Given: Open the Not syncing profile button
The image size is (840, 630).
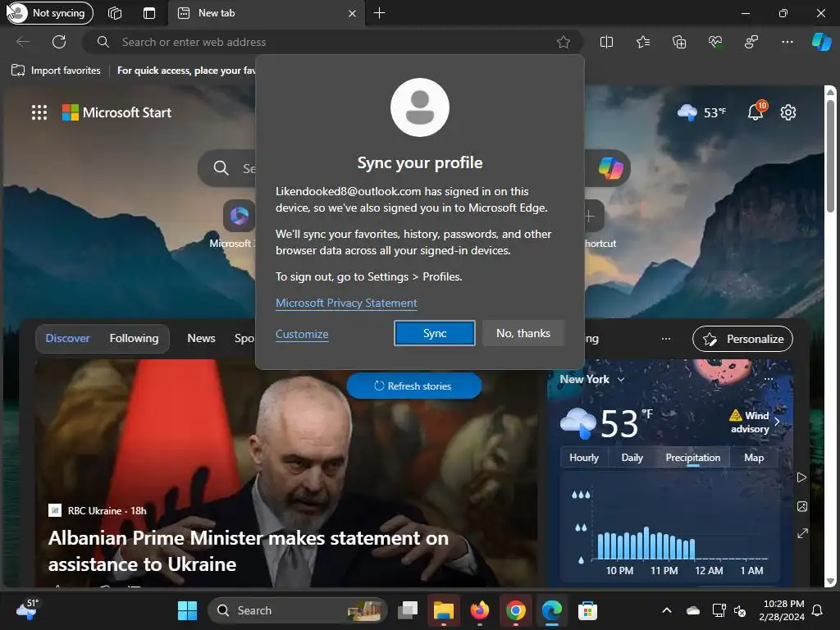Looking at the screenshot, I should 49,13.
